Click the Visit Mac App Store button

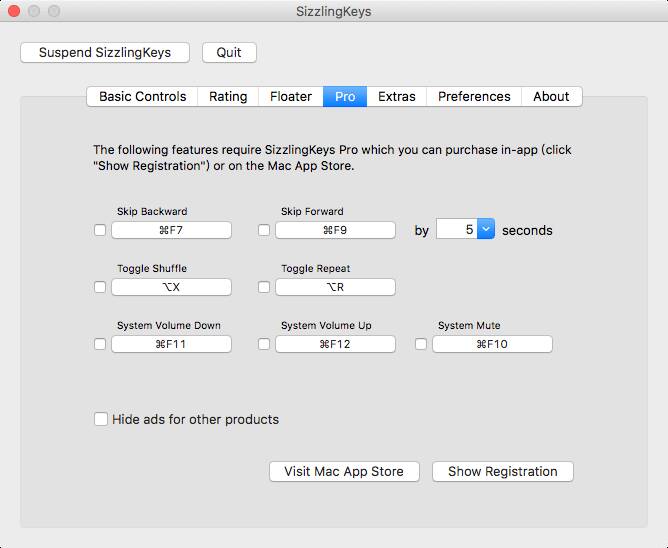point(344,471)
